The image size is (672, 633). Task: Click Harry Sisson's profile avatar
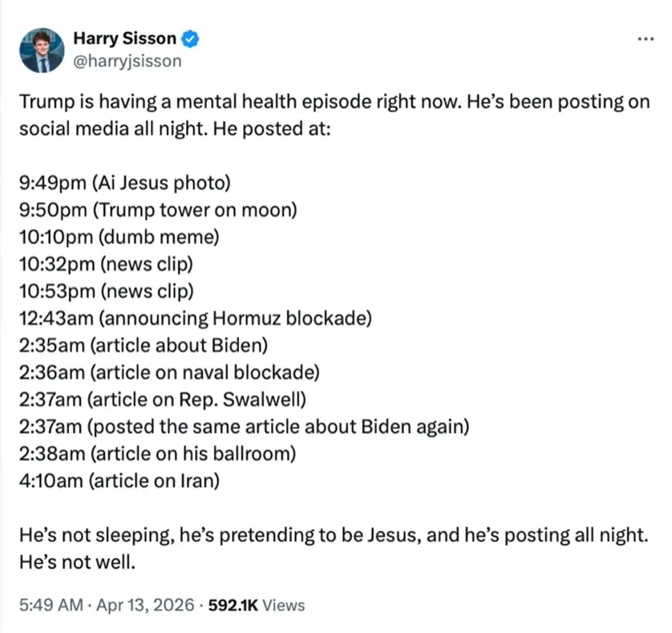coord(42,50)
